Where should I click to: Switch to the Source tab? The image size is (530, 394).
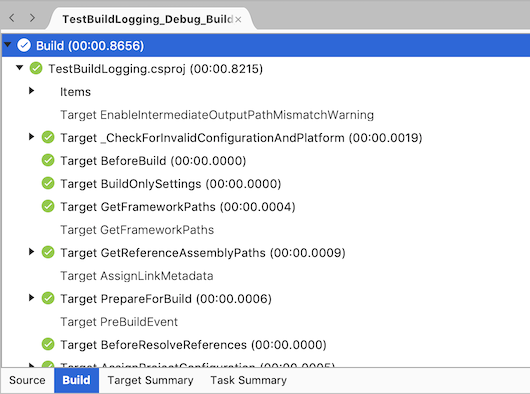[x=27, y=380]
